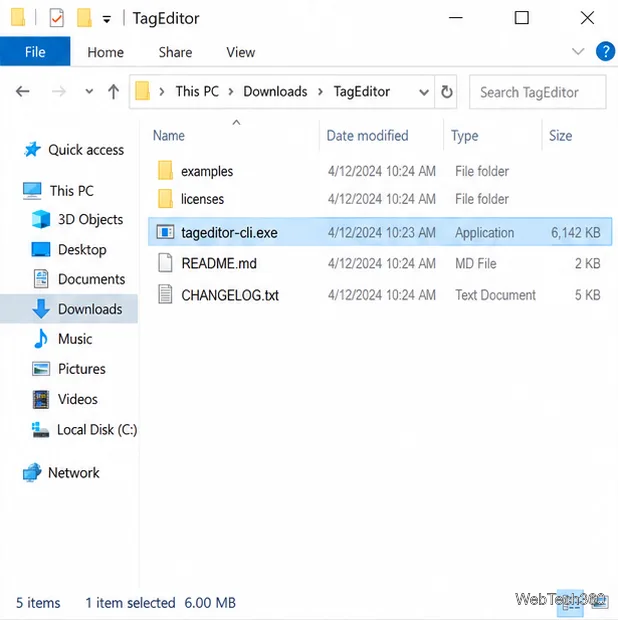
Task: Click the New folder quick access icon
Action: [84, 18]
